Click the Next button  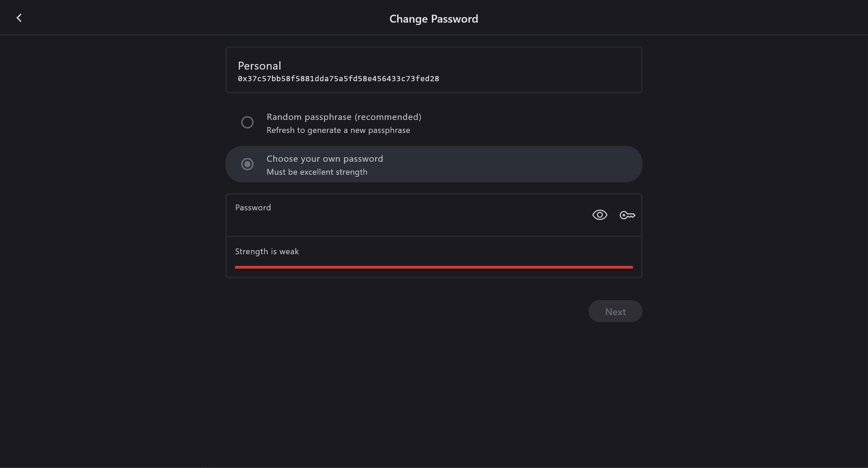(x=615, y=311)
